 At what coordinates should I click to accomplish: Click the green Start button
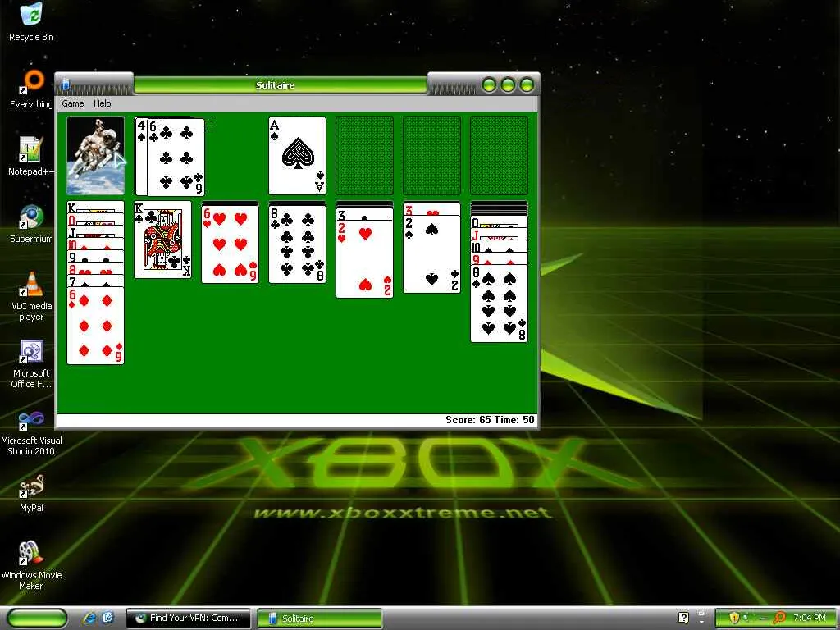38,619
